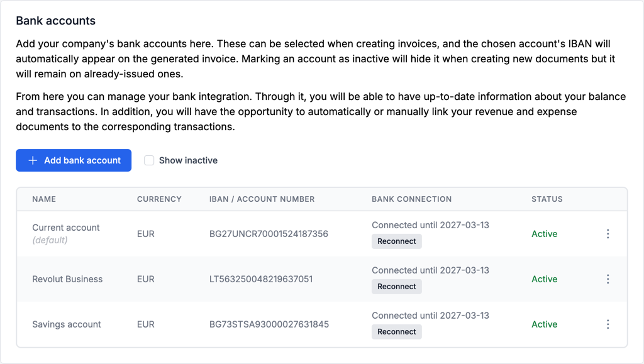644x364 pixels.
Task: Reconnect the Current account bank connection
Action: [x=397, y=241]
